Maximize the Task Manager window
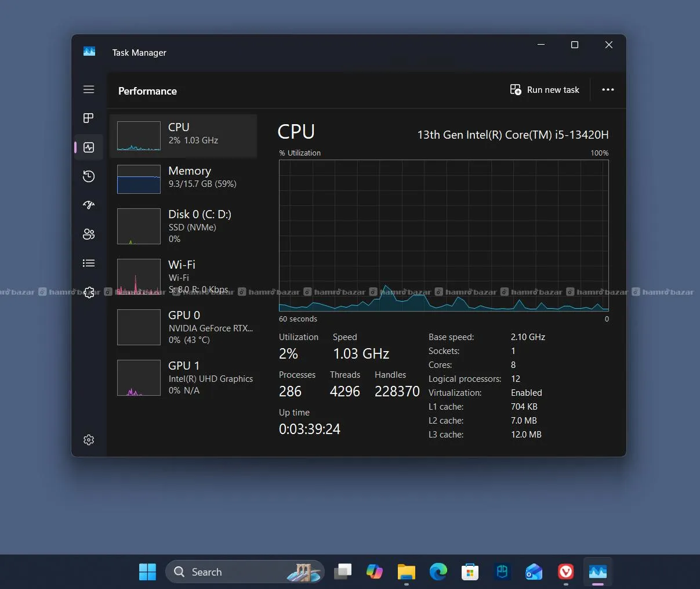 coord(575,45)
